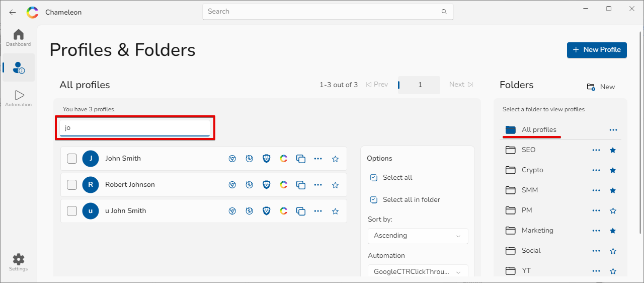Viewport: 644px width, 283px height.
Task: Duplicate the Robert Johnson profile
Action: [x=301, y=185]
